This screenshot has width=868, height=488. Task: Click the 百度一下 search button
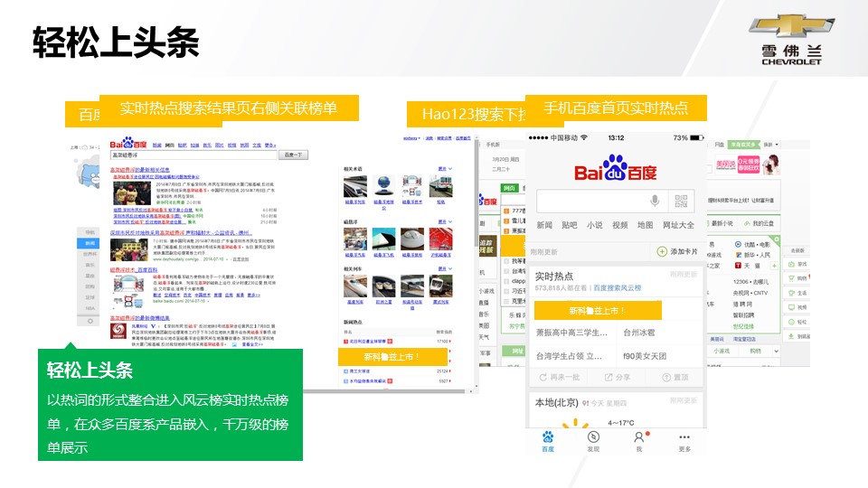coord(293,155)
